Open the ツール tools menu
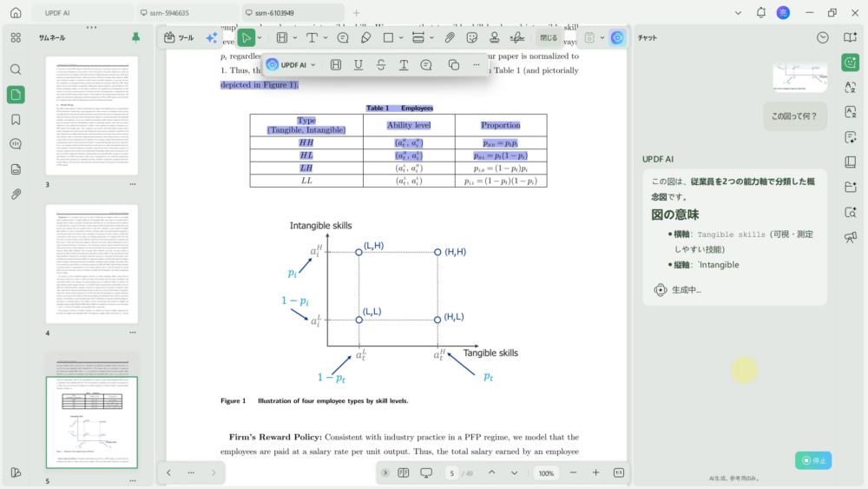The height and width of the screenshot is (489, 868). (179, 37)
